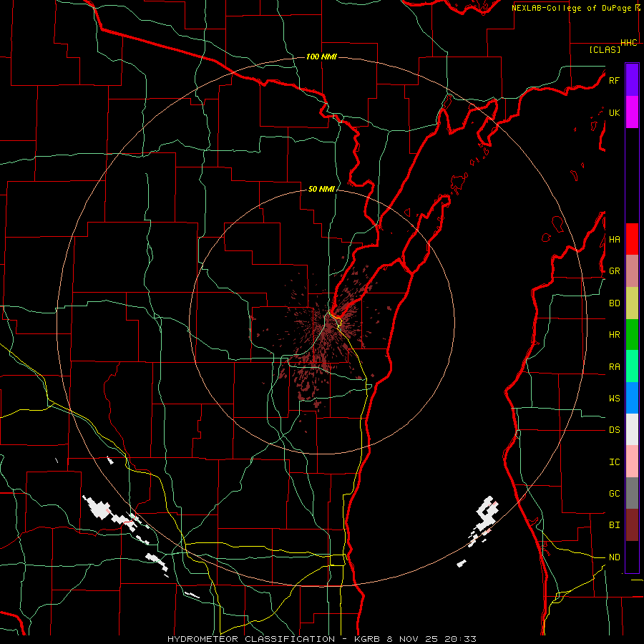The width and height of the screenshot is (644, 644).
Task: Click the IC legend label
Action: 614,462
